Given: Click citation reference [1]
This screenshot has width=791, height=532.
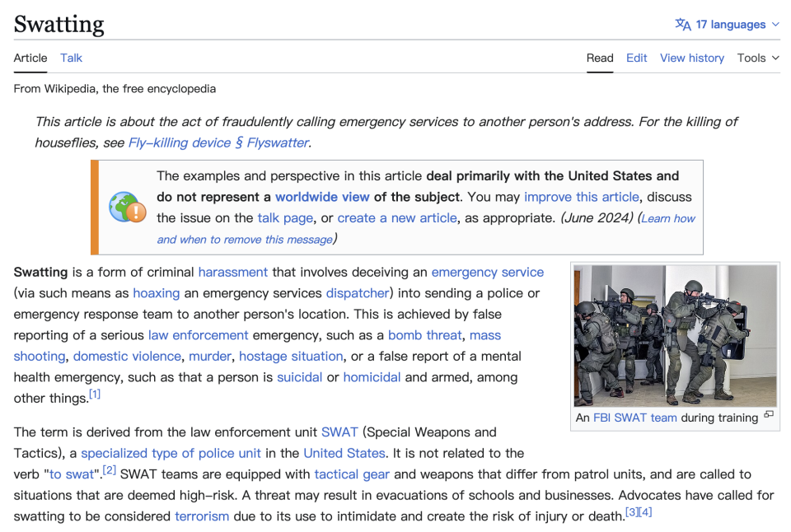Looking at the screenshot, I should point(95,394).
